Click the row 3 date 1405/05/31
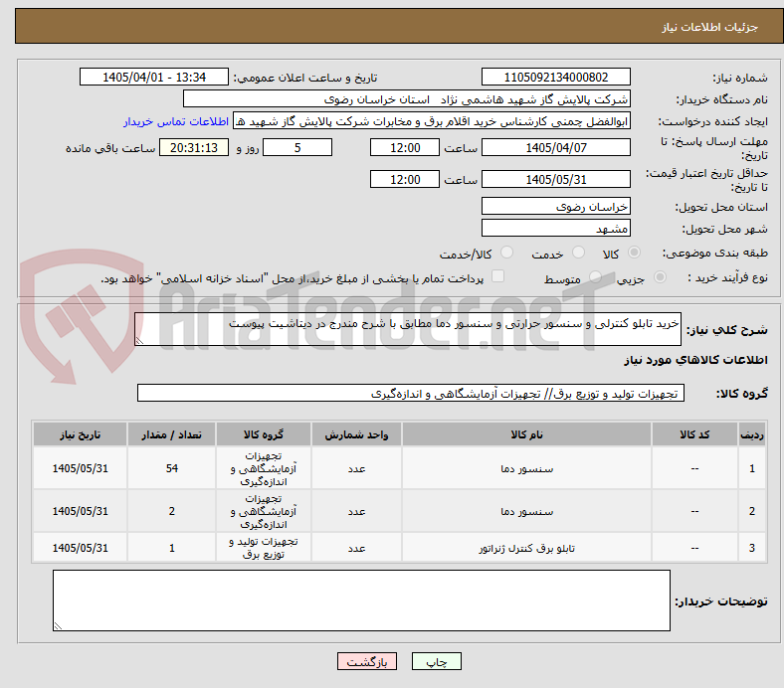The image size is (784, 688). point(80,548)
